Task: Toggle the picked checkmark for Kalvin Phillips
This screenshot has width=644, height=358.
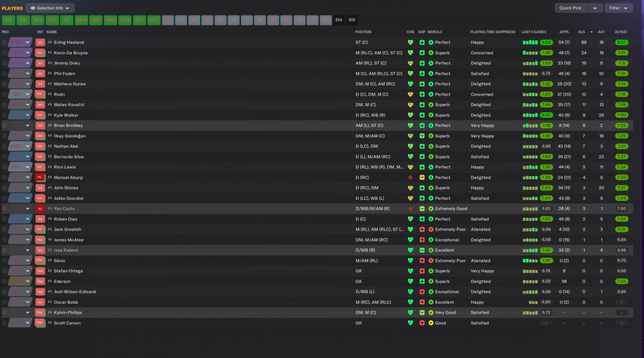Action: [5, 312]
